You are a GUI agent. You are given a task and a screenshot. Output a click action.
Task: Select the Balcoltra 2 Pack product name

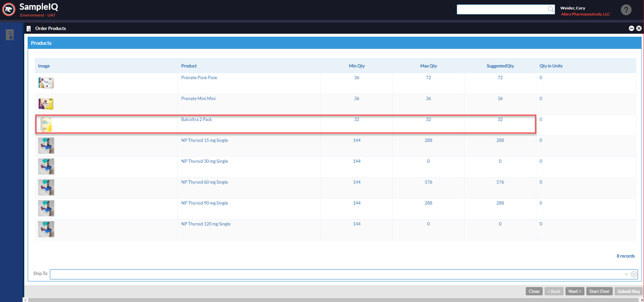[197, 119]
